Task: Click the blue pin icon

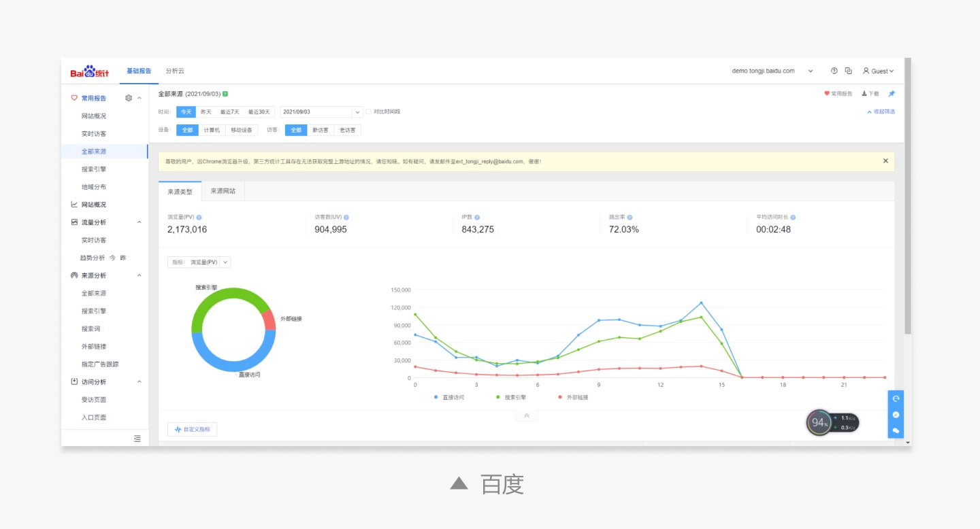Action: tap(892, 94)
